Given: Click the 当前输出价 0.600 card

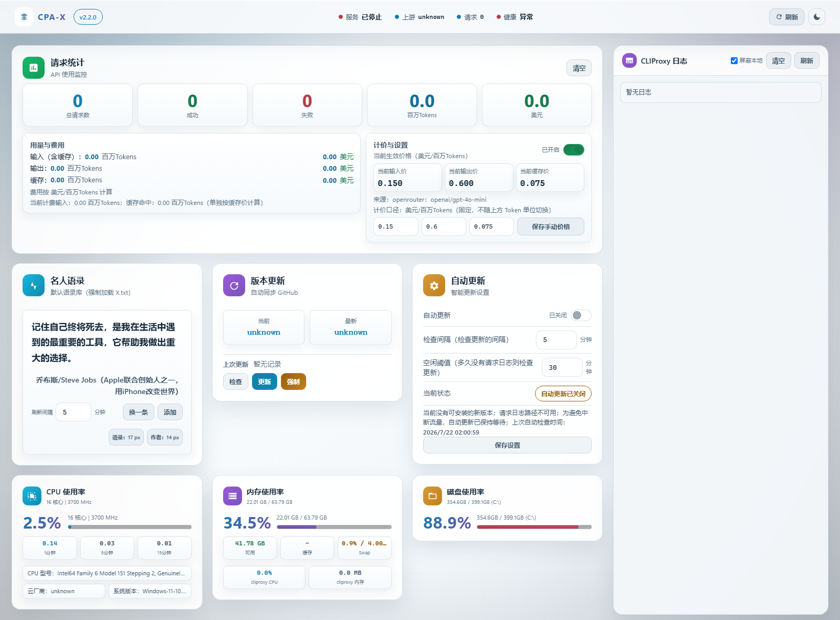Looking at the screenshot, I should 479,178.
